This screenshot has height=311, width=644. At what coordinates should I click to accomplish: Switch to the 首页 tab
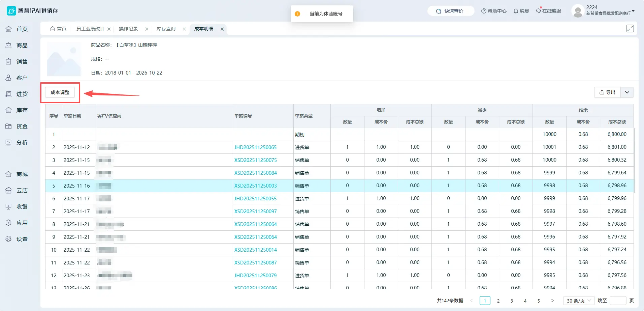(58, 29)
